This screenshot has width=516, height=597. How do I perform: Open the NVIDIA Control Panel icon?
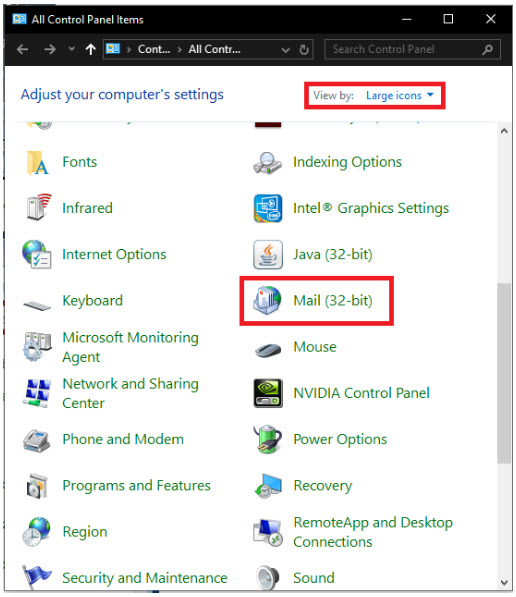click(268, 393)
